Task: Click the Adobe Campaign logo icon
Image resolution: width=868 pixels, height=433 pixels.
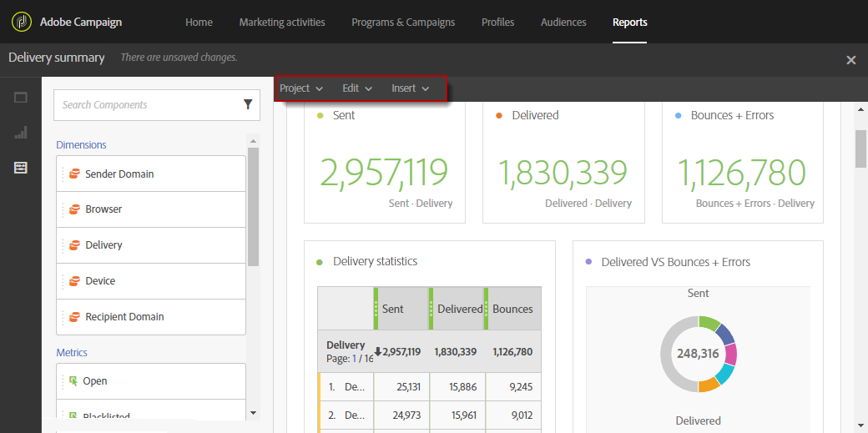Action: click(x=21, y=22)
